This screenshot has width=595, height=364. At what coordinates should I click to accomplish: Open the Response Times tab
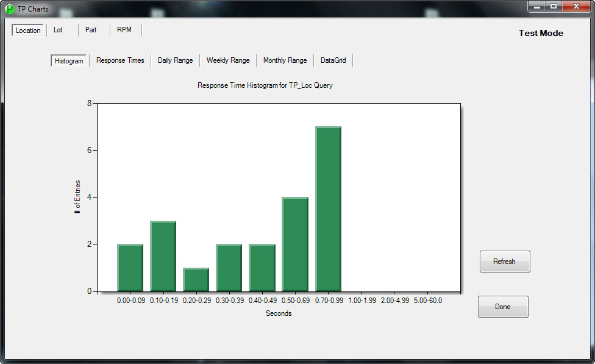pos(120,60)
